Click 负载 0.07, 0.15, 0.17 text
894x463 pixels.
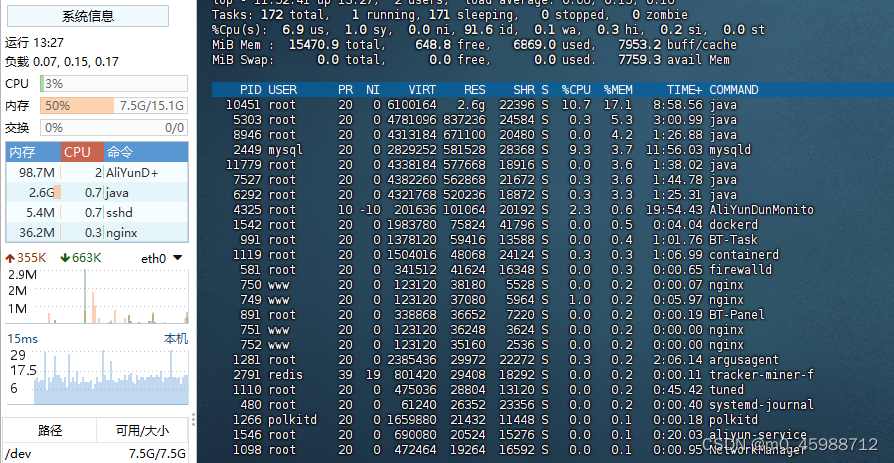click(62, 62)
